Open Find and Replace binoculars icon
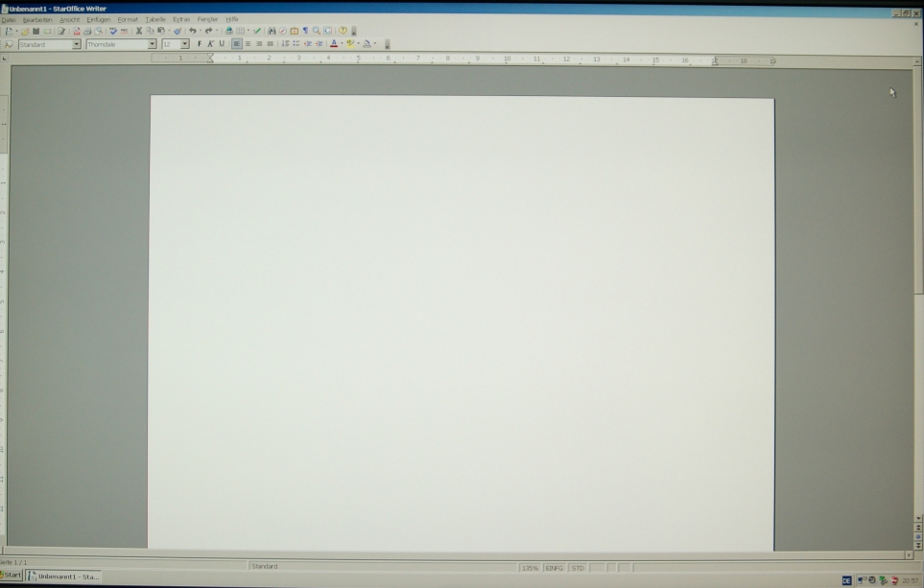Image resolution: width=924 pixels, height=588 pixels. tap(272, 32)
